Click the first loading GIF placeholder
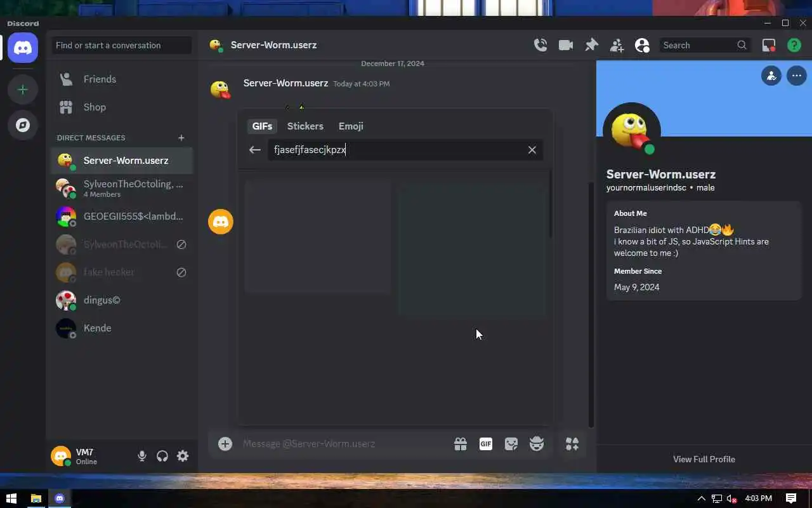The width and height of the screenshot is (812, 508). tap(317, 236)
